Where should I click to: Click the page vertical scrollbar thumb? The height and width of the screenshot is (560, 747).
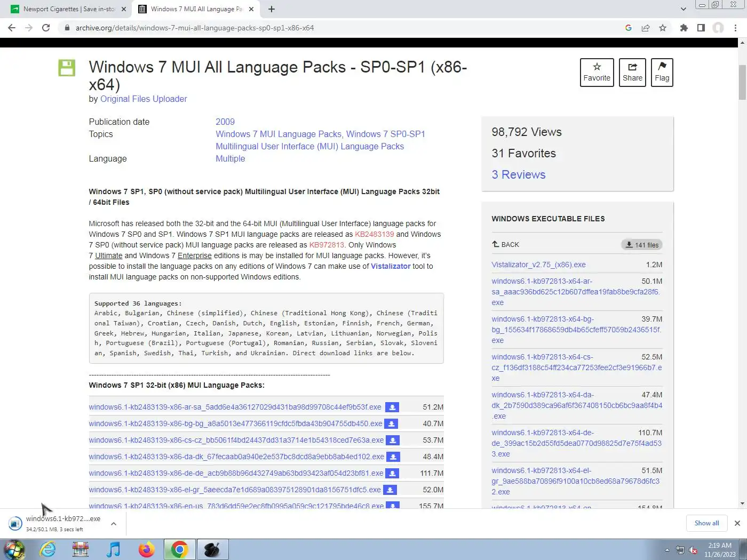click(x=742, y=82)
